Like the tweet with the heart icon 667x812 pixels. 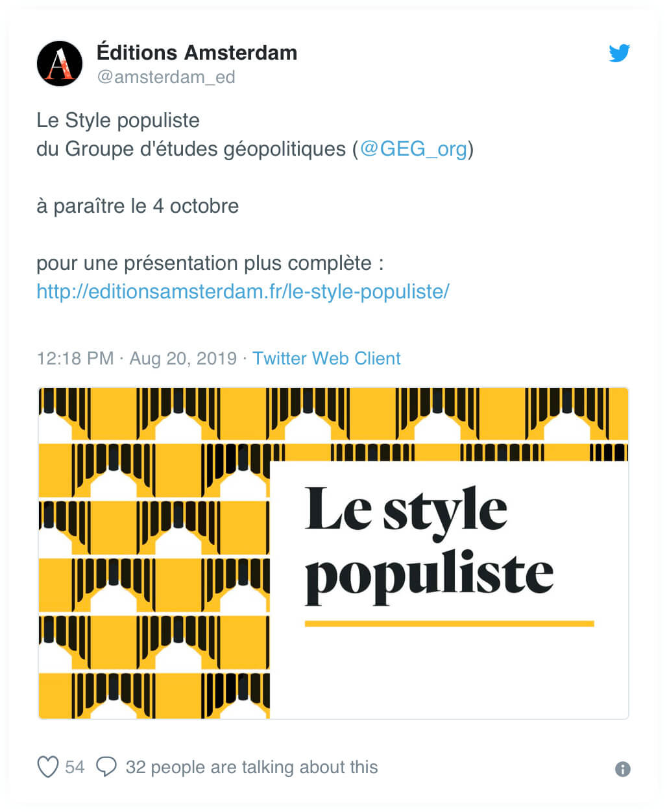point(48,767)
